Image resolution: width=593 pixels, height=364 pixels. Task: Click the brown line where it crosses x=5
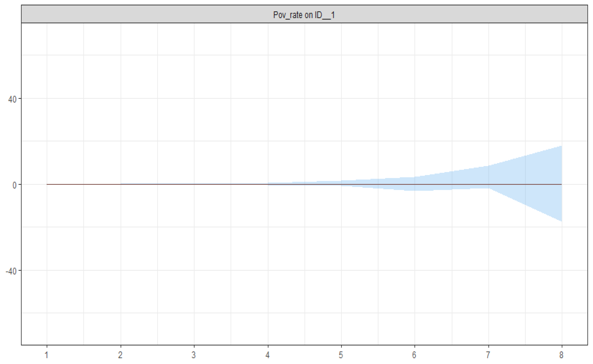(341, 184)
